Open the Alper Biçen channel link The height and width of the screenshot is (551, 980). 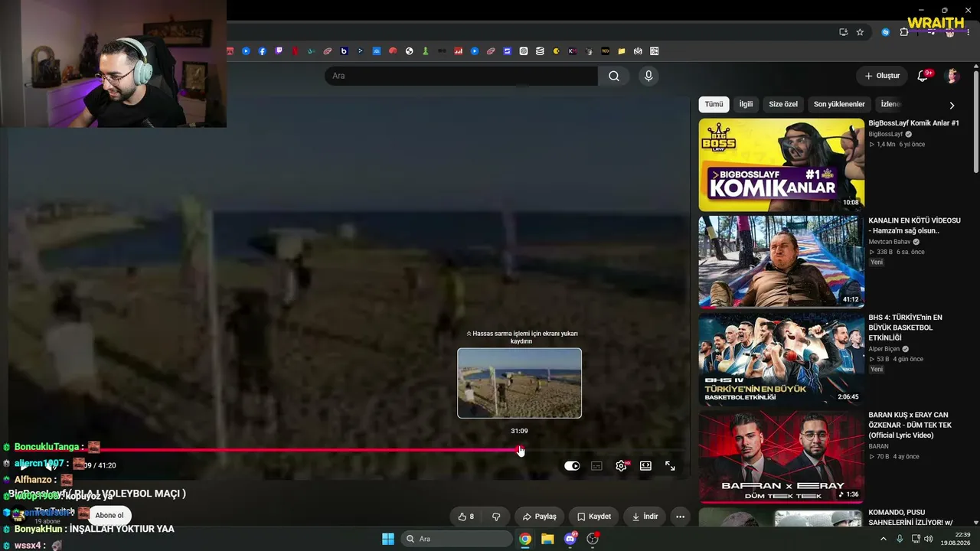coord(884,349)
